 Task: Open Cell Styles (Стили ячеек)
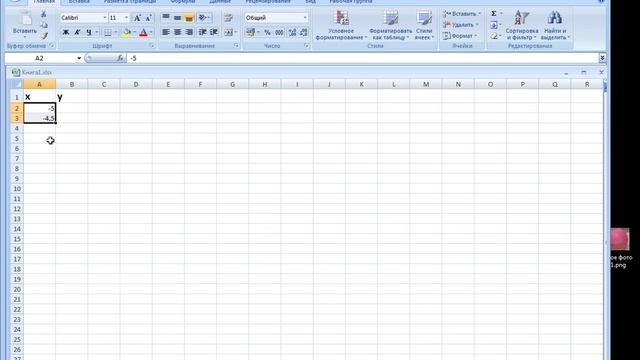(x=424, y=25)
